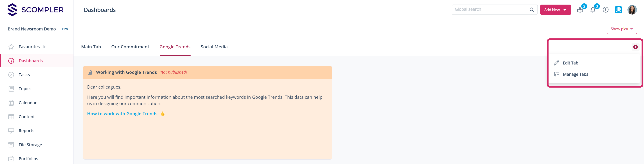
Task: Switch to the Our Commitment tab
Action: [x=130, y=47]
